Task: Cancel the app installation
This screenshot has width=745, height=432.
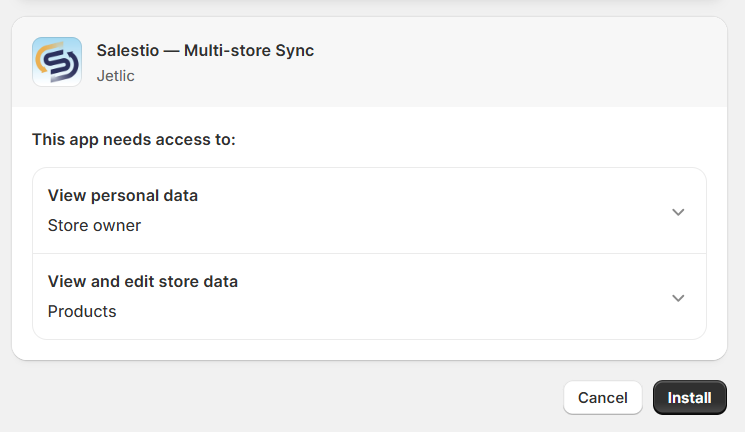Action: coord(602,397)
